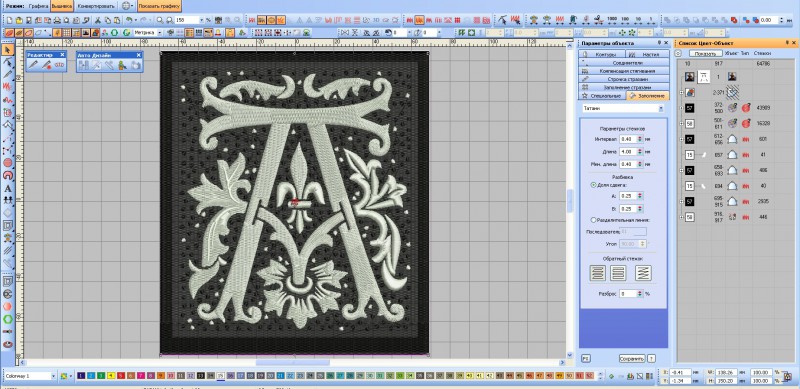Switch to the 'Специальные' tab
Screen dimensions: 800x389
point(602,95)
